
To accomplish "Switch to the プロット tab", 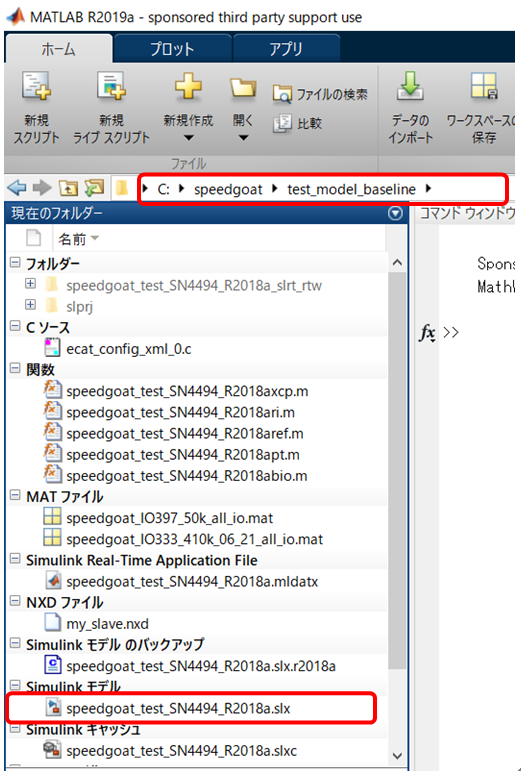I will pyautogui.click(x=172, y=49).
